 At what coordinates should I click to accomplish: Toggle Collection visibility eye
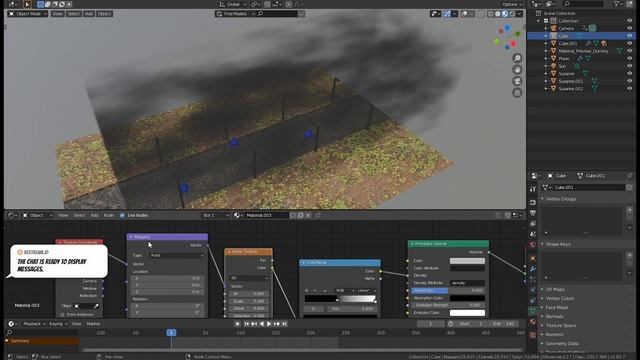point(629,20)
